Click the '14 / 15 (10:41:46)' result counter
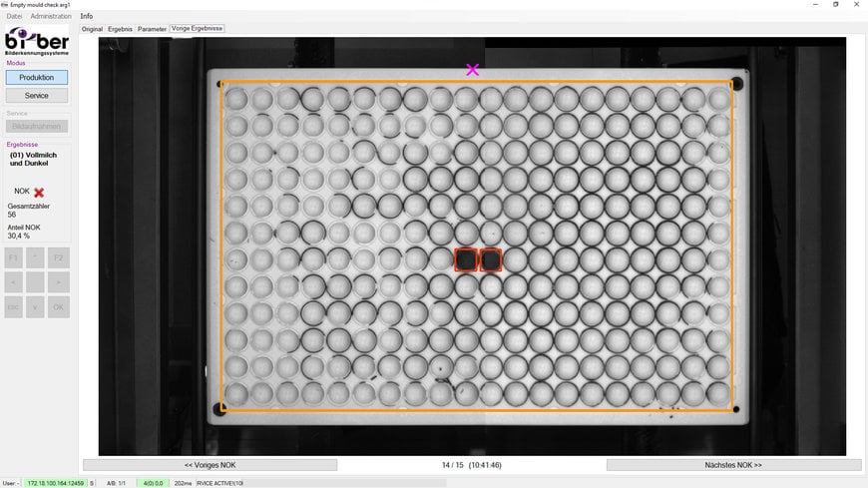This screenshot has height=488, width=868. pyautogui.click(x=472, y=465)
